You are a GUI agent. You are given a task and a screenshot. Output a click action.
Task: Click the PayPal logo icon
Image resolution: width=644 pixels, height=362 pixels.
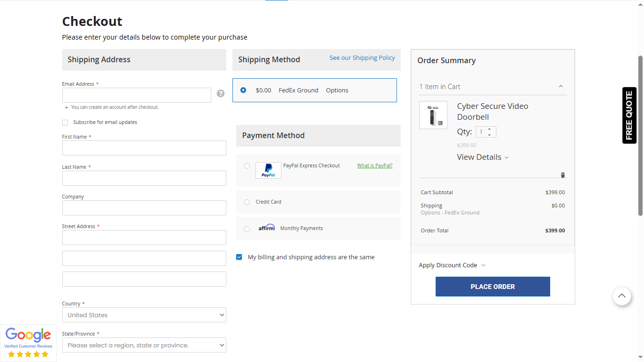tap(268, 170)
